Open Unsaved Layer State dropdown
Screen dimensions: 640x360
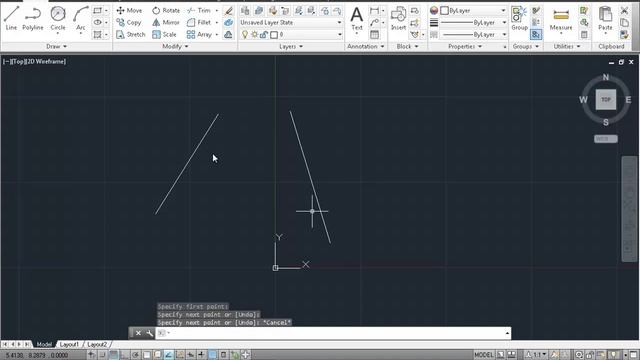(291, 22)
